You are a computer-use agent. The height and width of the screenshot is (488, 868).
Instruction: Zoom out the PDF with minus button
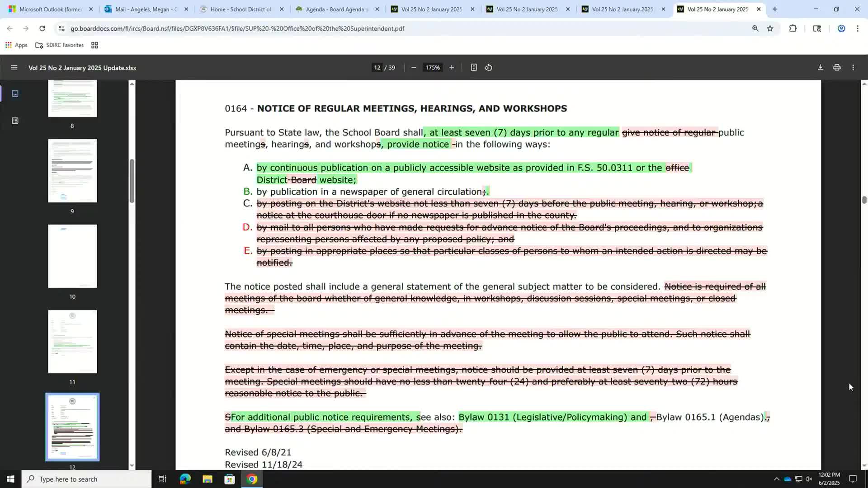(413, 68)
